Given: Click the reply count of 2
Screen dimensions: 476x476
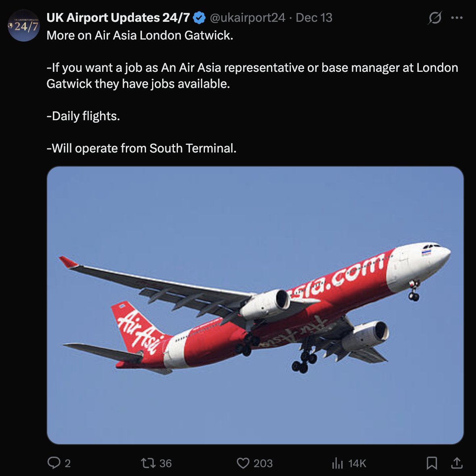Looking at the screenshot, I should (68, 463).
